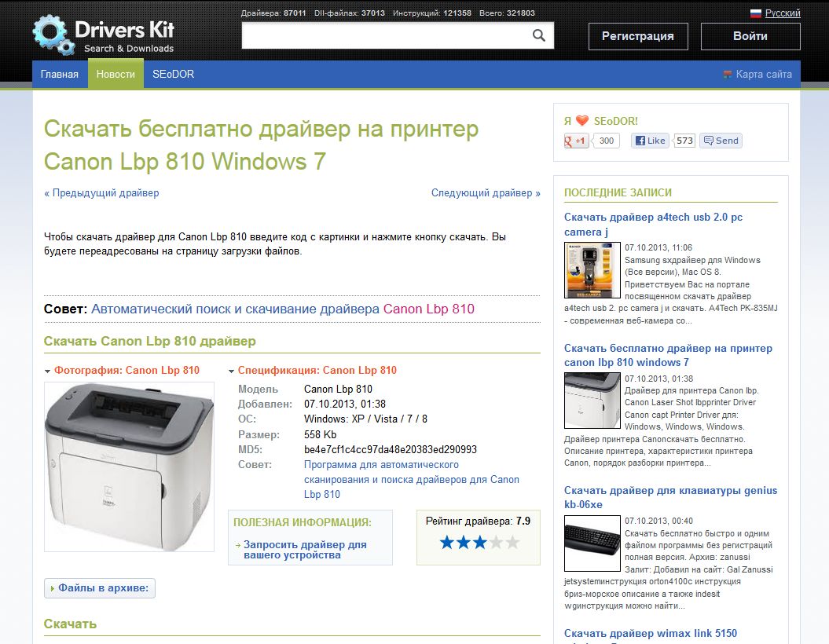The width and height of the screenshot is (829, 644).
Task: Open sidebar post about canon lbp 810 windows 7
Action: [668, 356]
